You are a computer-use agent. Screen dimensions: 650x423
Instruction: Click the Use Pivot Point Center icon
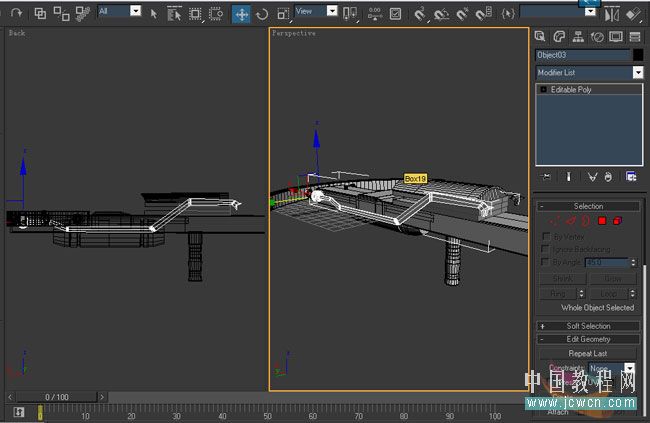tap(349, 14)
